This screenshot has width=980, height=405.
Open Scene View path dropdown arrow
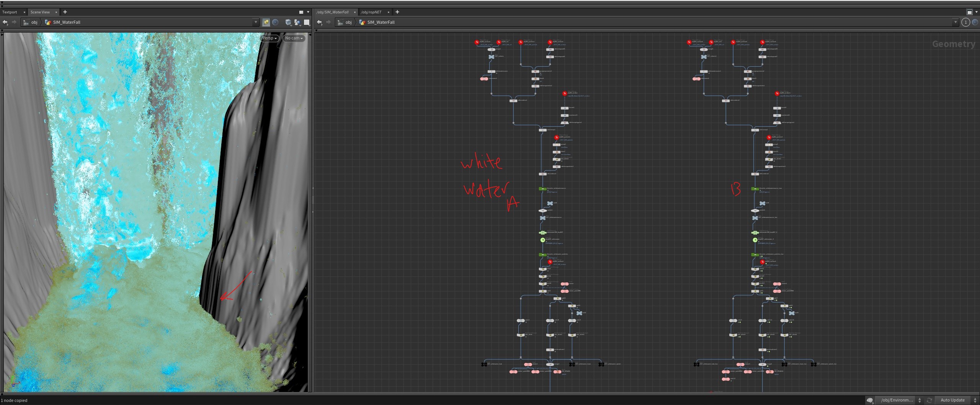[256, 22]
